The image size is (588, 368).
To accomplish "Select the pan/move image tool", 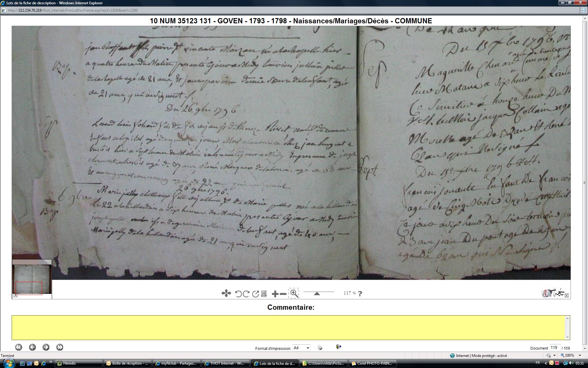I will pyautogui.click(x=226, y=293).
